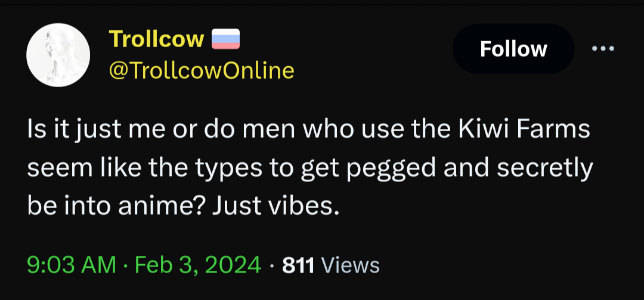Open the 9:03 AM timestamp permalink
This screenshot has height=300, width=644.
pyautogui.click(x=72, y=265)
